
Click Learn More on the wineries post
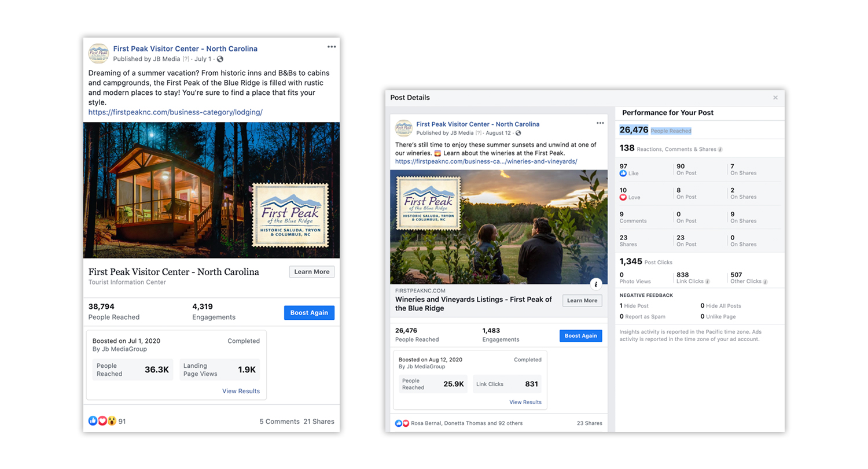click(582, 300)
